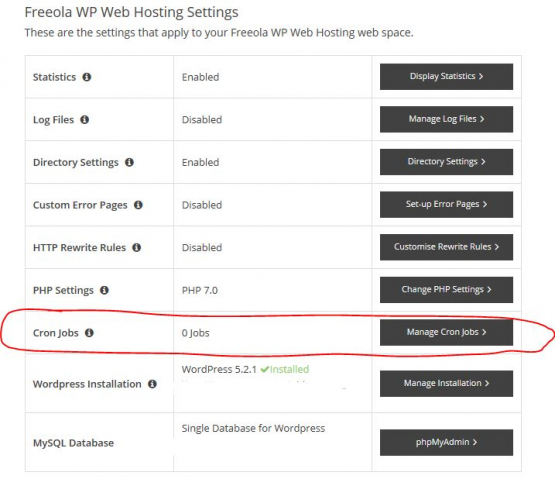
Task: Click the Wordpress Installation info icon
Action: 152,384
